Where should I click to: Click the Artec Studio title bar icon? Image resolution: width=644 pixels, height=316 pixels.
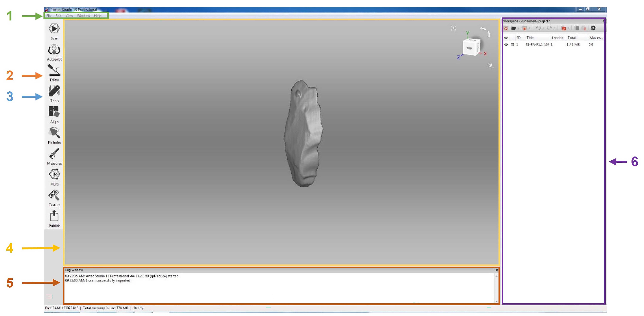46,10
